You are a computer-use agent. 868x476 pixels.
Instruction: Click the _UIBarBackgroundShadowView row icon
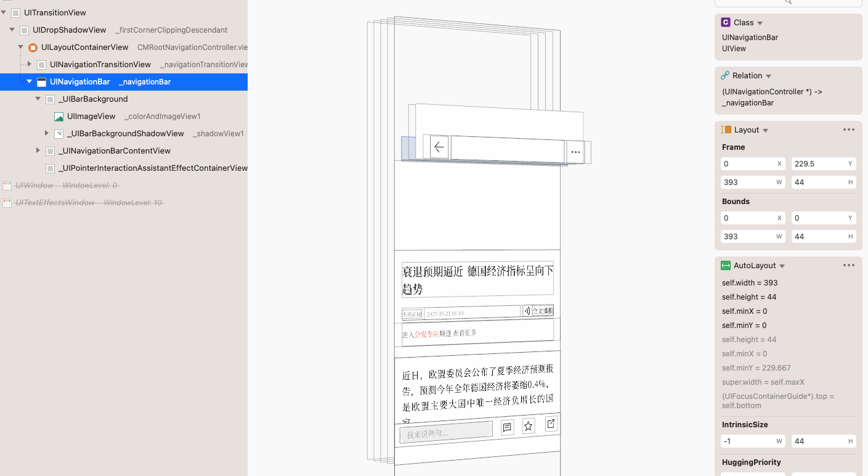[x=59, y=134]
